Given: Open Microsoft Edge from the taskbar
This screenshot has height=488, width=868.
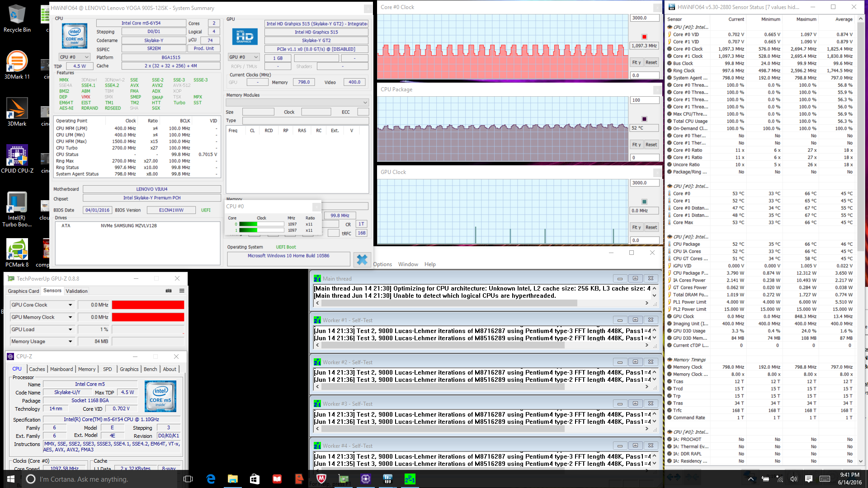Looking at the screenshot, I should (x=211, y=479).
